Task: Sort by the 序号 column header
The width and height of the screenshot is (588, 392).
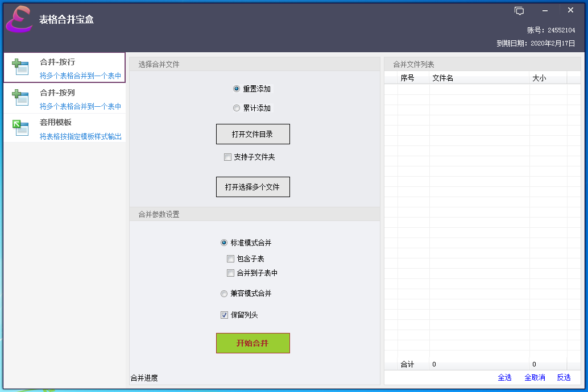Action: pos(413,78)
